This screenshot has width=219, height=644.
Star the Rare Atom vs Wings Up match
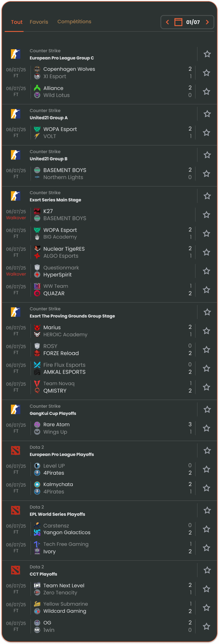pos(206,428)
